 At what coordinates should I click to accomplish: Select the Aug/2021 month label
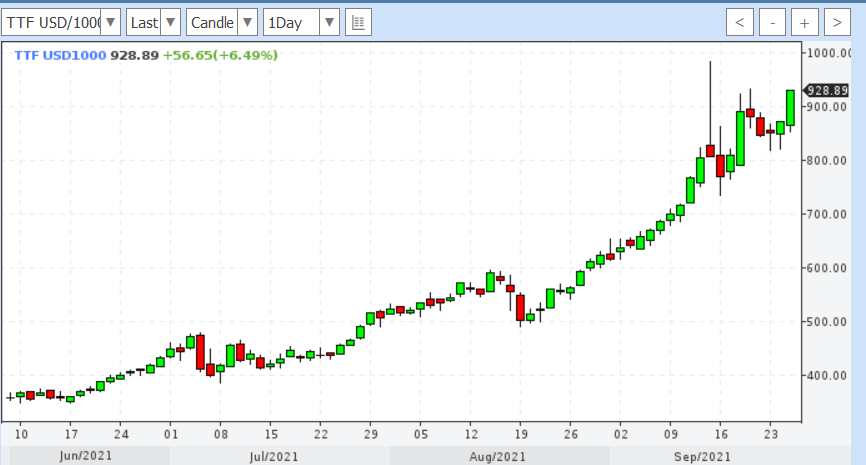click(x=498, y=457)
